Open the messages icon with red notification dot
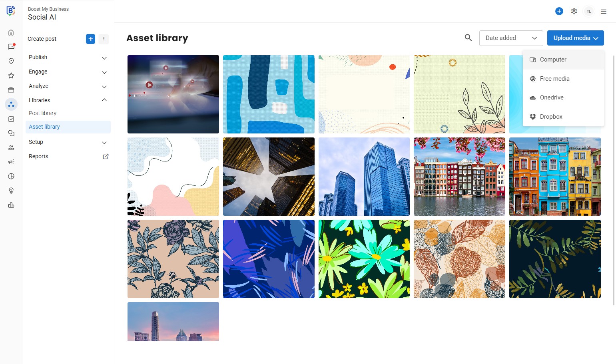The height and width of the screenshot is (364, 616). pos(11,47)
